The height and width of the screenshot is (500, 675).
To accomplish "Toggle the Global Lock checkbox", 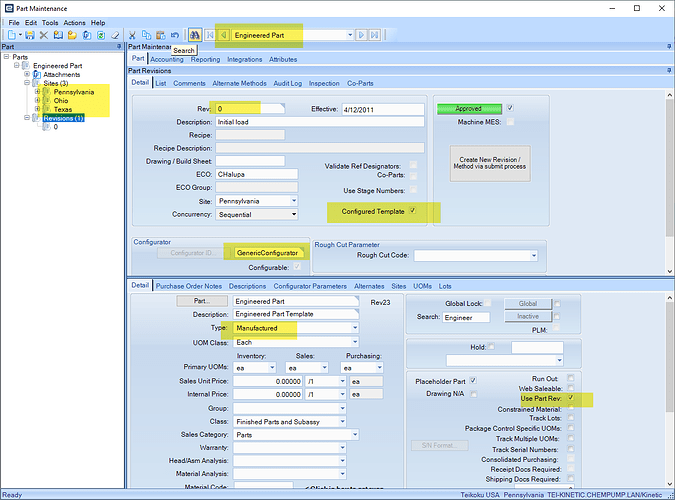I will click(488, 303).
